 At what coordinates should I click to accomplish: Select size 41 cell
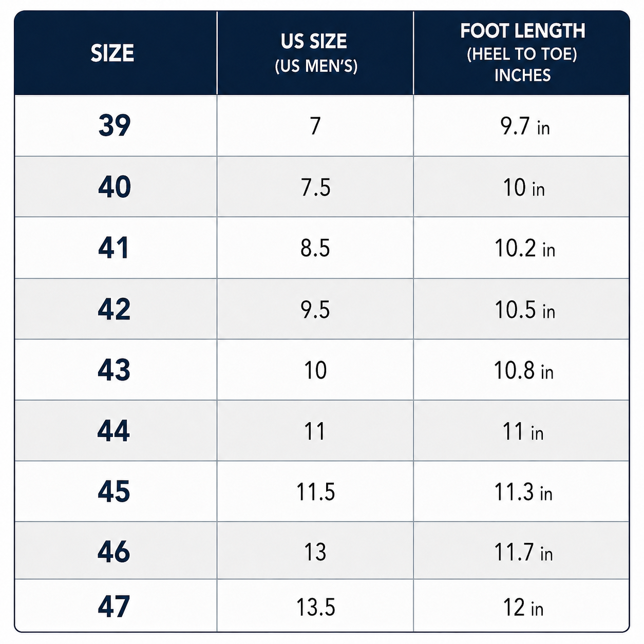tap(113, 248)
